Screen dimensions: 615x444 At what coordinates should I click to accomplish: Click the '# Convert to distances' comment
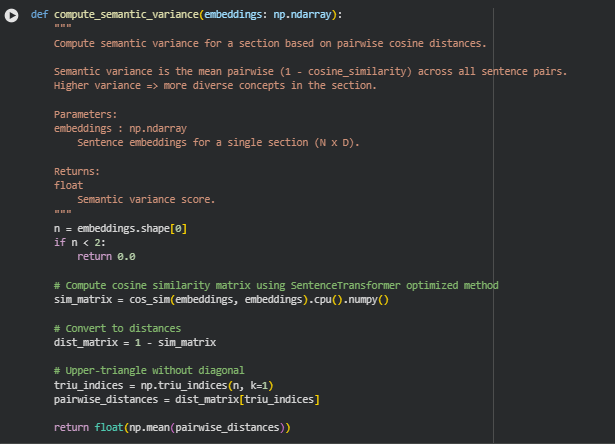pyautogui.click(x=117, y=328)
